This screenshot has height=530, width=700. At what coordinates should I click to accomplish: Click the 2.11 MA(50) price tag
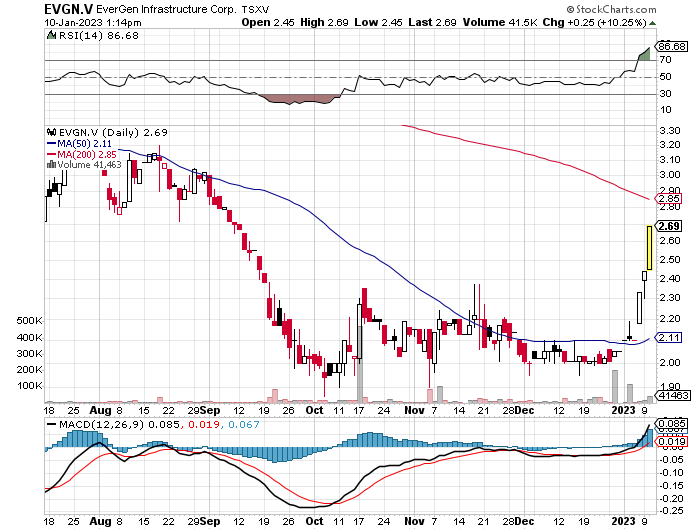(668, 338)
